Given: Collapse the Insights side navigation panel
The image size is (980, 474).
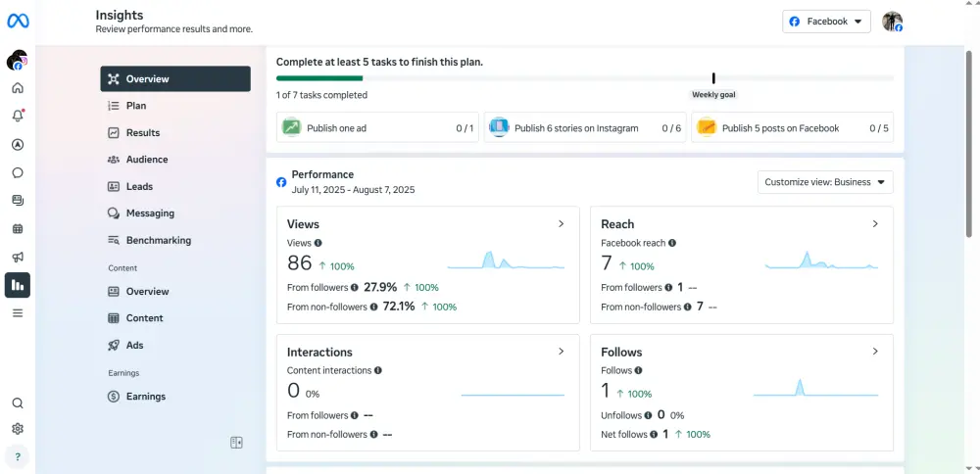Looking at the screenshot, I should [236, 443].
